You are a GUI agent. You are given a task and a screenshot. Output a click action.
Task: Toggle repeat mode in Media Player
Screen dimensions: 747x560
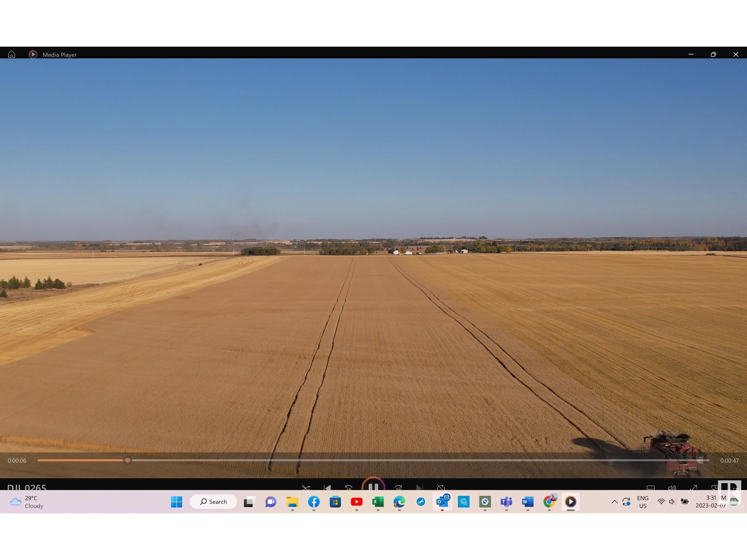pos(441,488)
